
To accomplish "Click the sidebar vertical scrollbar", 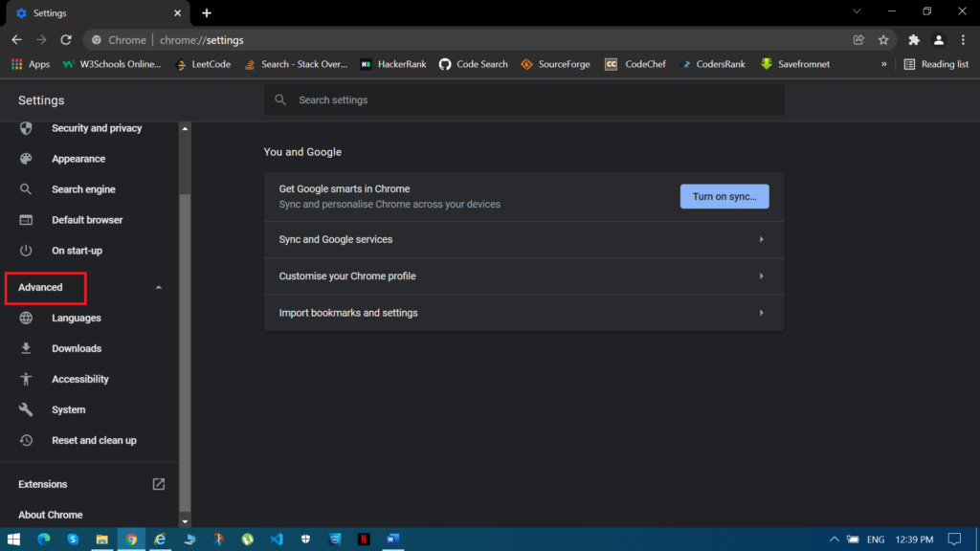I will point(186,287).
